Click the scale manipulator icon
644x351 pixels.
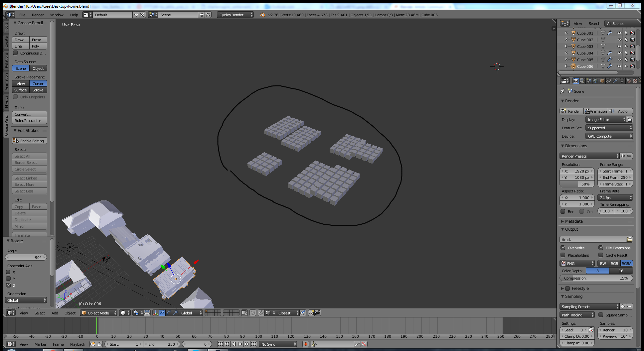(x=175, y=313)
